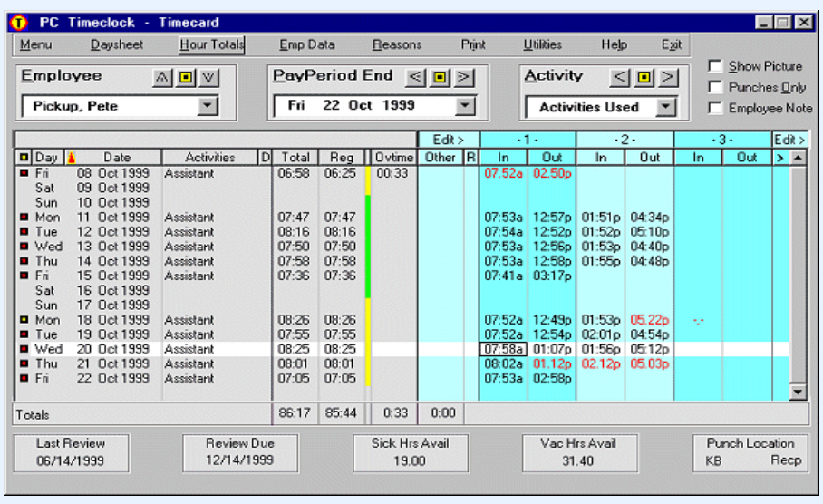Click the Employee list center button
Screen dimensions: 823x504
[x=185, y=78]
